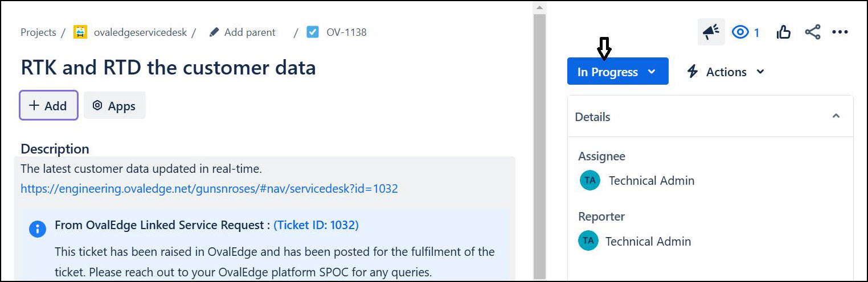This screenshot has width=868, height=282.
Task: Click the Add parent button
Action: click(x=242, y=32)
